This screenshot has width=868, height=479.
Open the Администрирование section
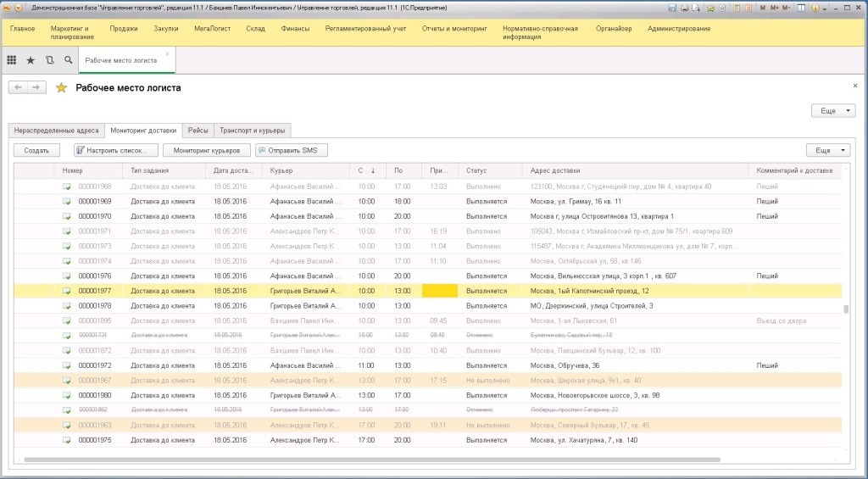679,29
